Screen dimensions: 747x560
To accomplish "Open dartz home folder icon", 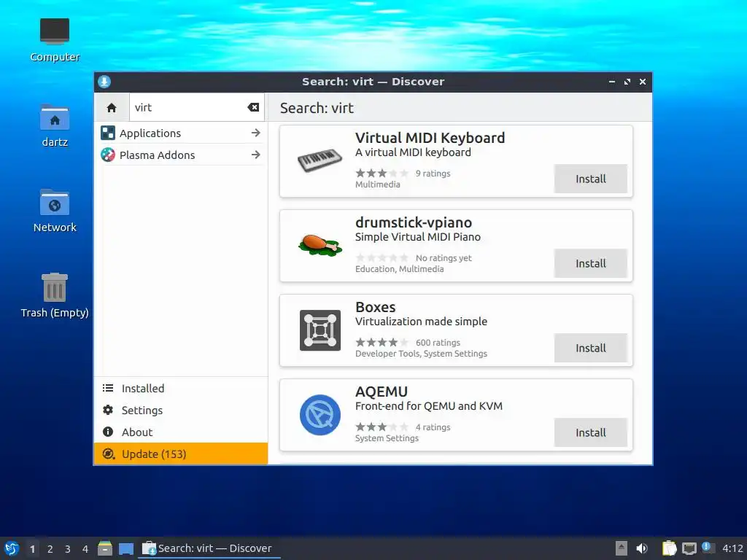I will 55,125.
